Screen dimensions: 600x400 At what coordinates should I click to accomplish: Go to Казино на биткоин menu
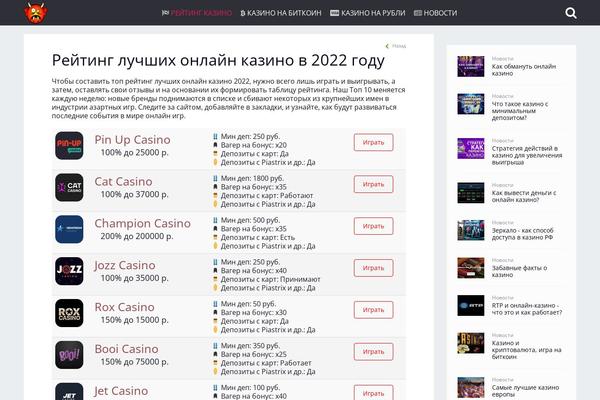(281, 13)
